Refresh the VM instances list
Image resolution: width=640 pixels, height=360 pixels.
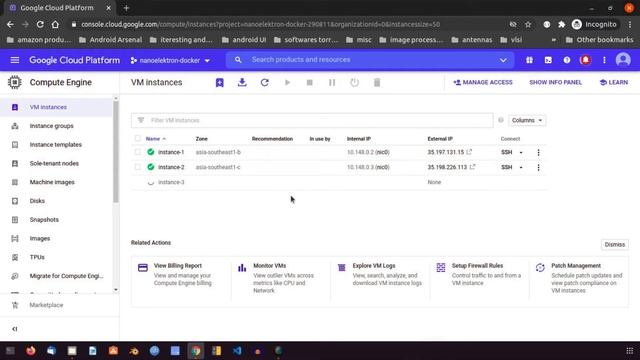click(x=264, y=82)
